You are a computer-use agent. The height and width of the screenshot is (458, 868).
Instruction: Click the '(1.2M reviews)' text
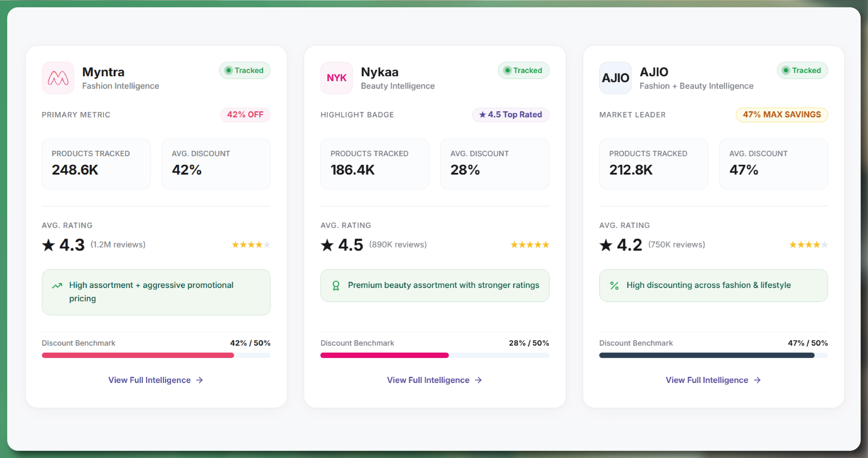[x=118, y=245]
